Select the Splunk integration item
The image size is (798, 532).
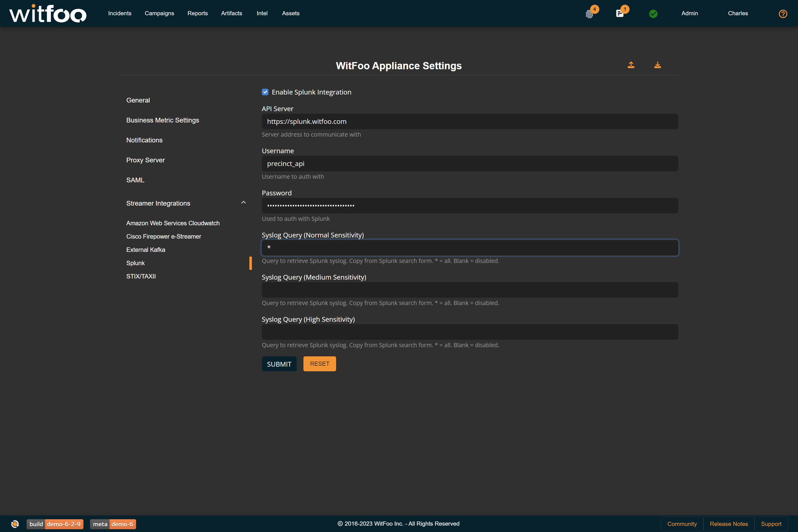(x=135, y=263)
